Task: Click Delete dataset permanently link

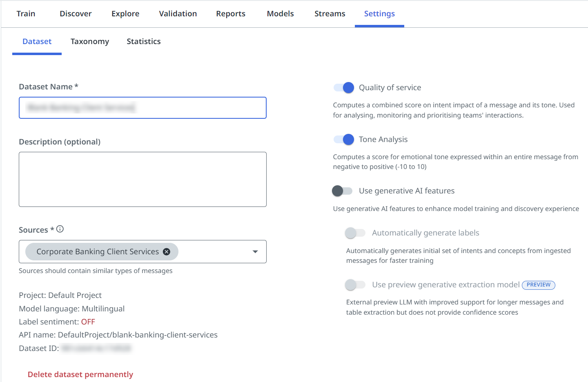Action: pyautogui.click(x=80, y=375)
